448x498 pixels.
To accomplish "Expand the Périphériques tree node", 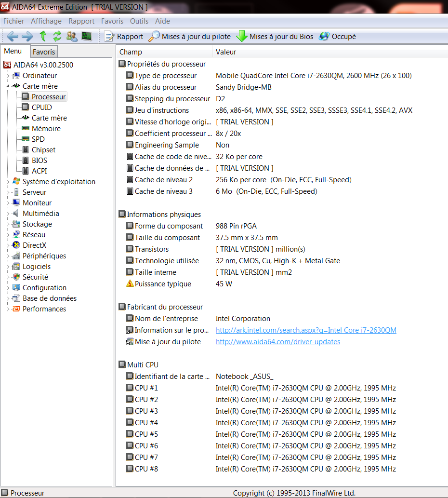I will coord(8,256).
